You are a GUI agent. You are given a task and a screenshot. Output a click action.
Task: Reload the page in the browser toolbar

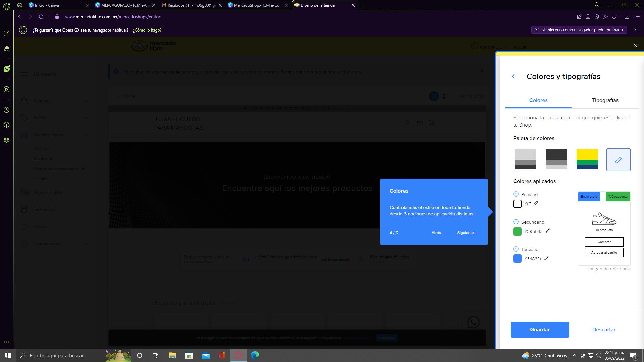41,17
